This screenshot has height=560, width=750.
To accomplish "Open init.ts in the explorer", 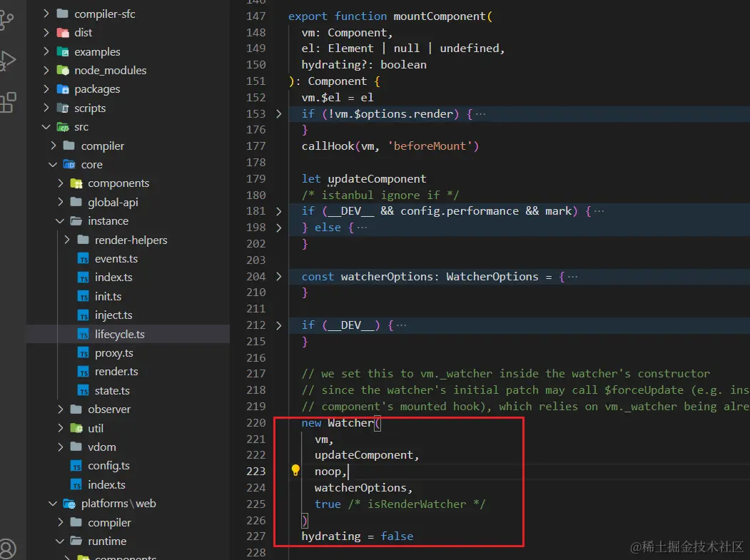I will [108, 297].
